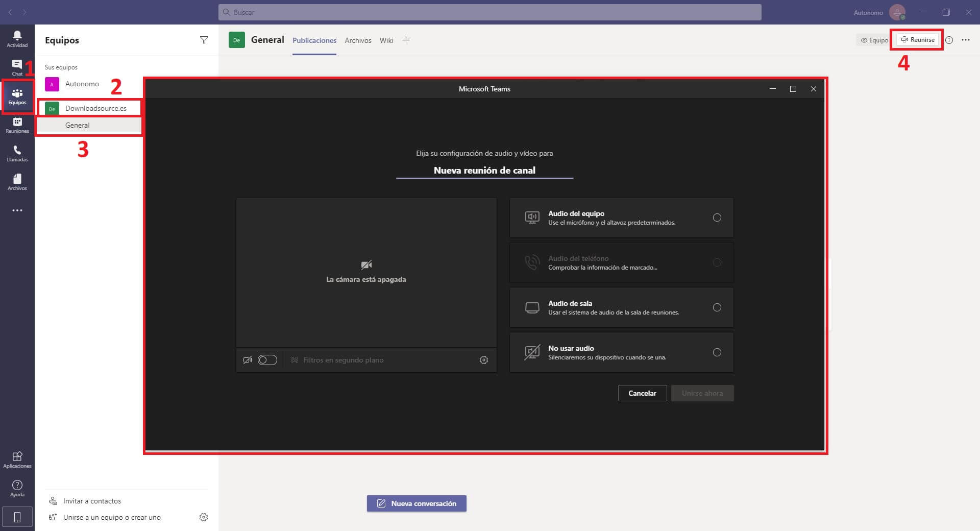This screenshot has height=531, width=980.
Task: Edit the Nueva reunión de canal title
Action: tap(484, 171)
